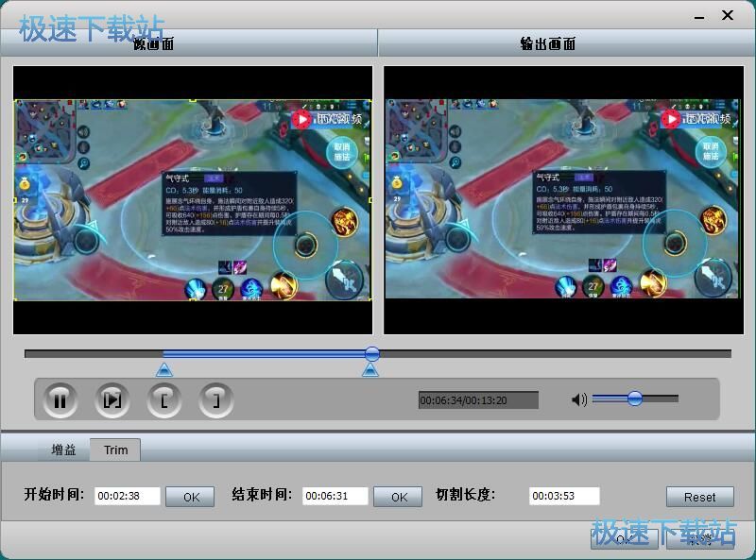Confirm start time with its OK button
Viewport: 756px width, 560px height.
coord(190,497)
